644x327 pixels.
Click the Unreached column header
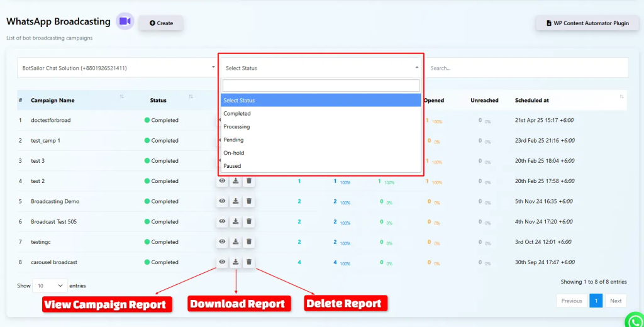(484, 100)
